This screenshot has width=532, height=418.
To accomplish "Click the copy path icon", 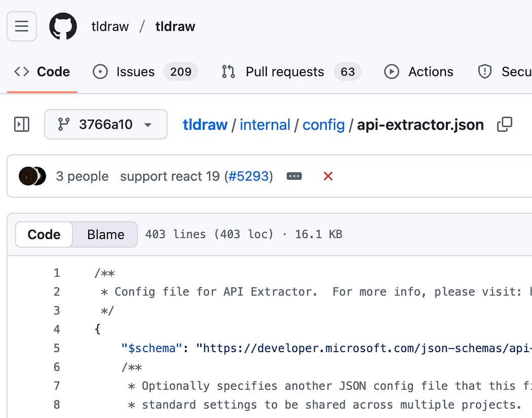I will [504, 124].
